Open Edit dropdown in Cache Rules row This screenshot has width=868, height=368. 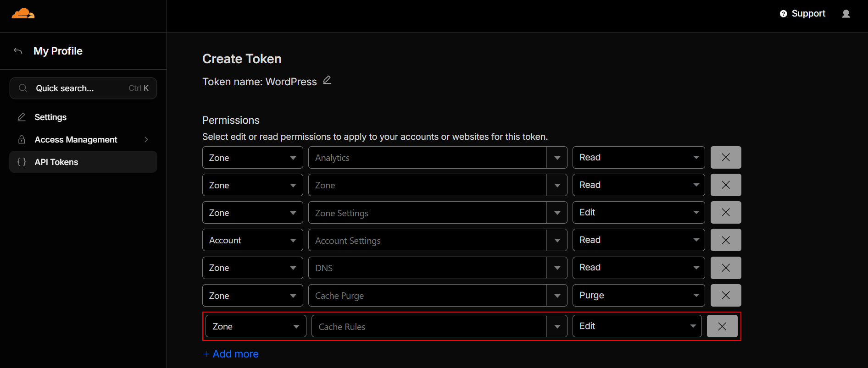(x=637, y=326)
